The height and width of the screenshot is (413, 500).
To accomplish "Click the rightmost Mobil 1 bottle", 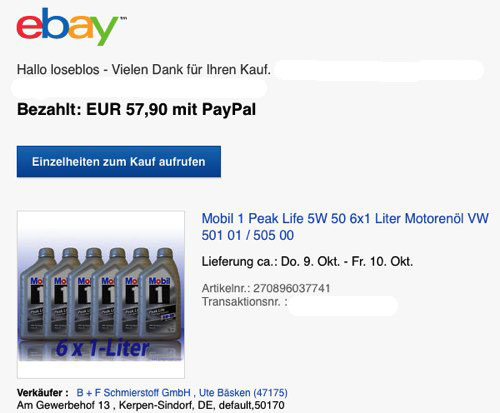I will [x=161, y=295].
